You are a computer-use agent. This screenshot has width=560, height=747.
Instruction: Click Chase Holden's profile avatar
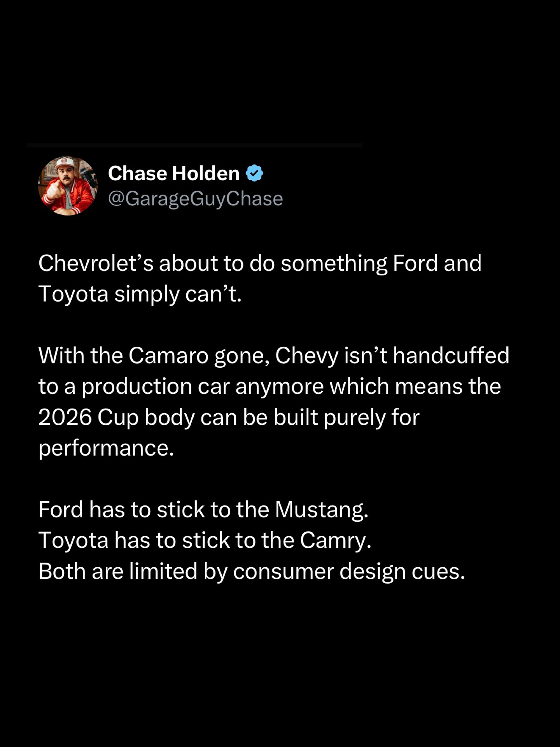[x=68, y=186]
